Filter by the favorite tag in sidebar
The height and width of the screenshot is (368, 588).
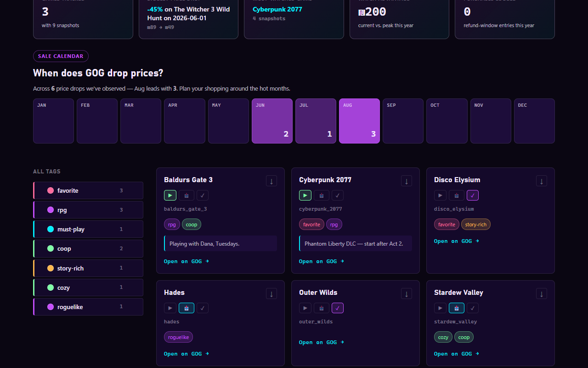click(88, 190)
